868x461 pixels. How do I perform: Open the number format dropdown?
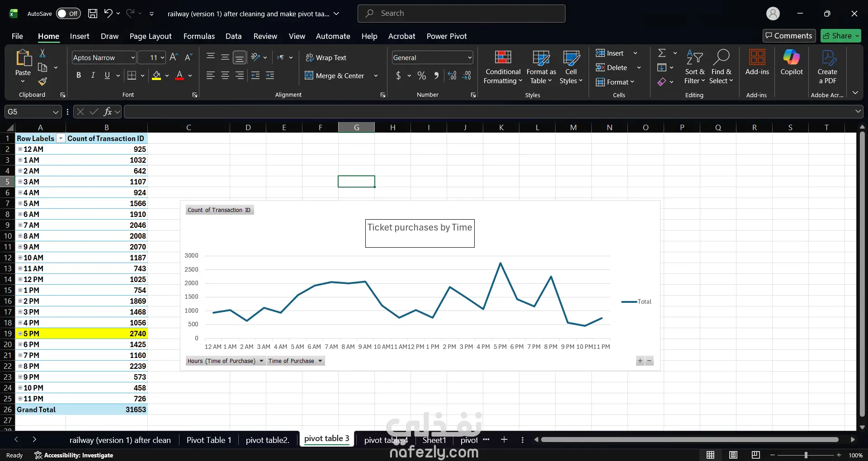point(470,57)
